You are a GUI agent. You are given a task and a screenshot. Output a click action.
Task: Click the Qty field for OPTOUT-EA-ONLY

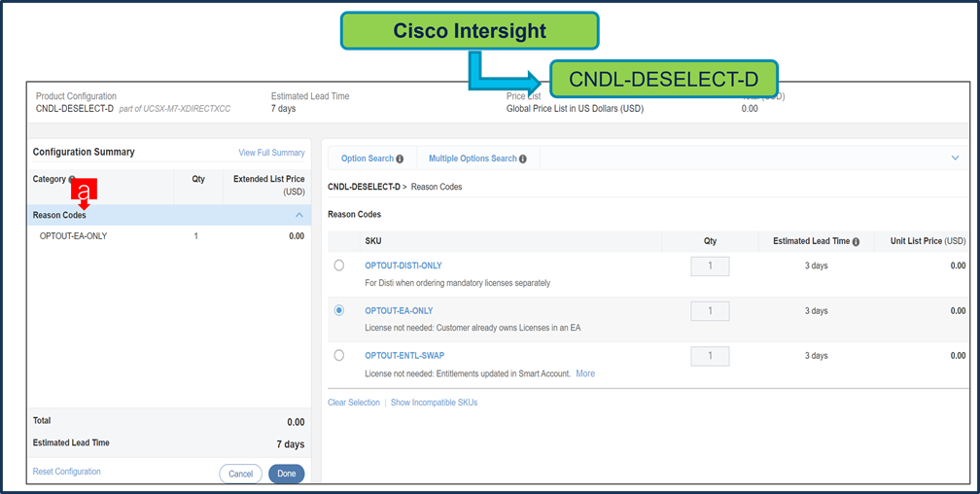click(710, 311)
